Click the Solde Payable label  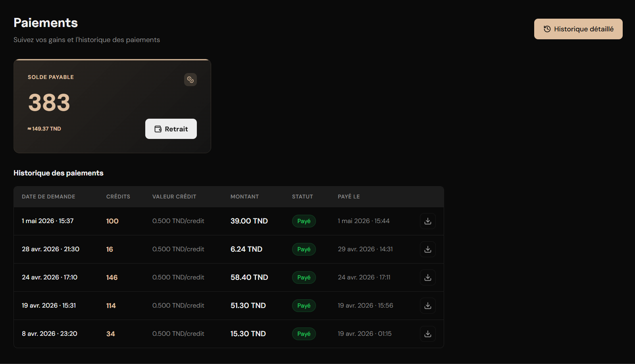pyautogui.click(x=51, y=77)
